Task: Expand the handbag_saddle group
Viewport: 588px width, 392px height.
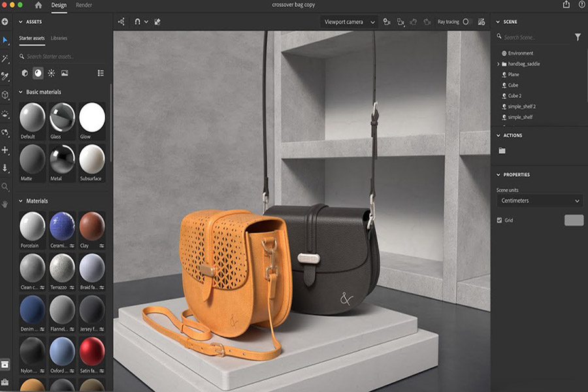Action: pos(498,64)
